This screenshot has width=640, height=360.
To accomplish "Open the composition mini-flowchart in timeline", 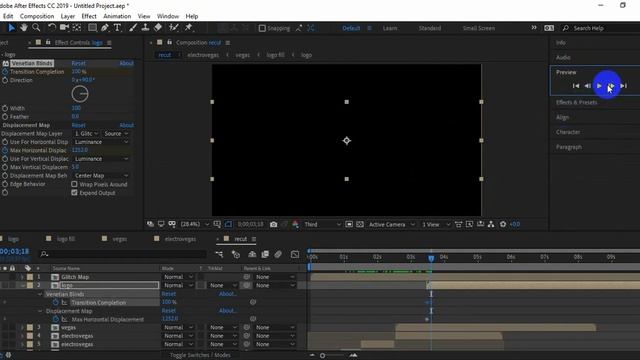I will tap(219, 254).
